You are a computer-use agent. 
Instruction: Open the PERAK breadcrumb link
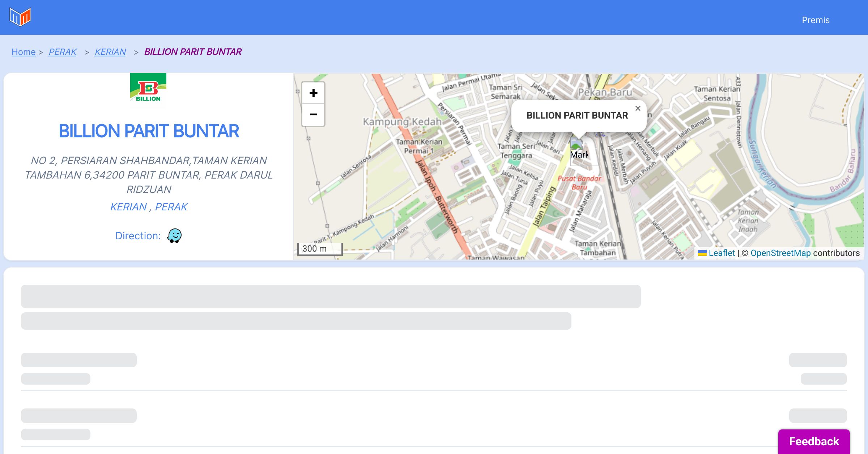(x=62, y=52)
